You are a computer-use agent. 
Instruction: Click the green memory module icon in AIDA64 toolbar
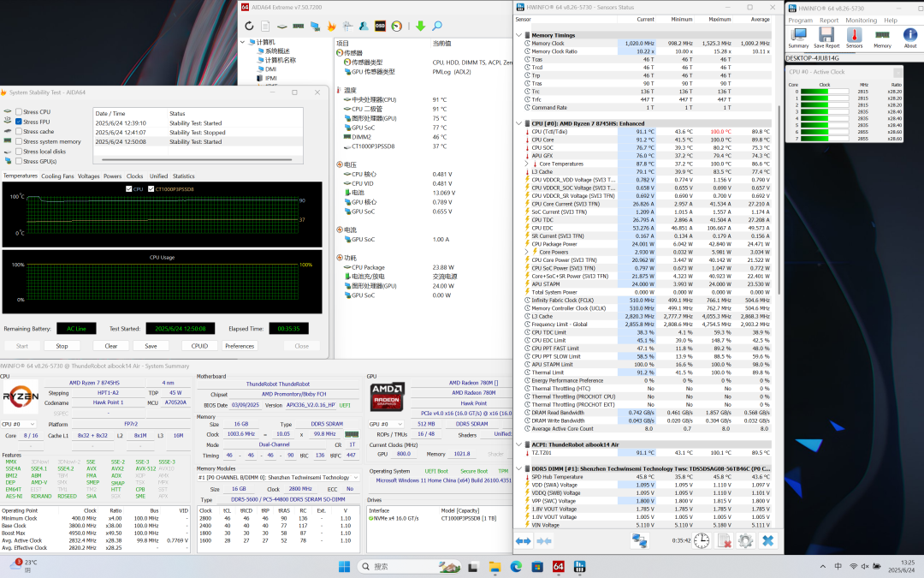tap(299, 26)
